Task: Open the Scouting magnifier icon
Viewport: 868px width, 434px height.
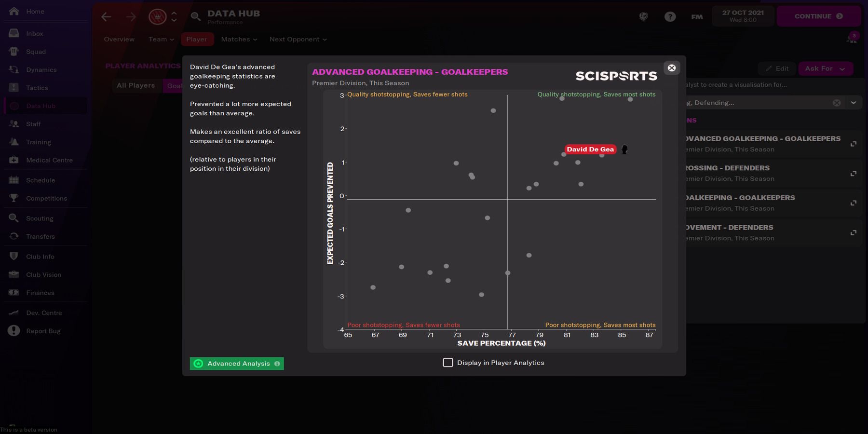Action: pos(14,218)
